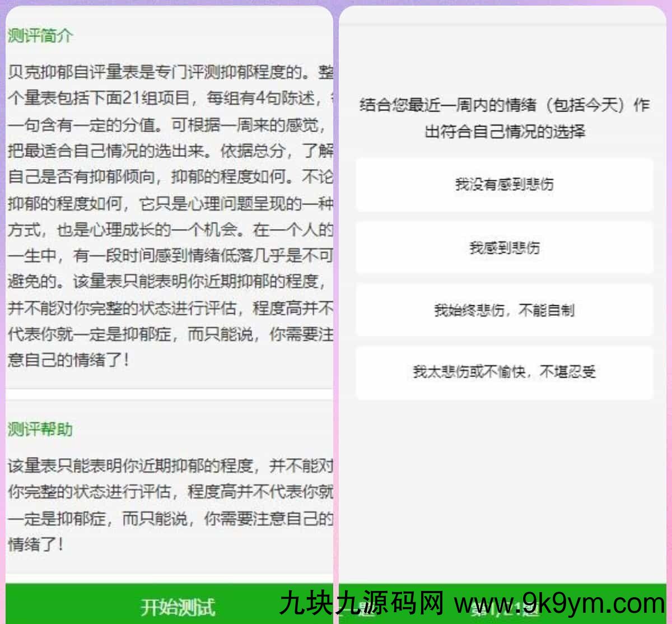Screen dimensions: 672x624
Task: Choose the answer 我感到悲伤
Action: click(x=504, y=247)
